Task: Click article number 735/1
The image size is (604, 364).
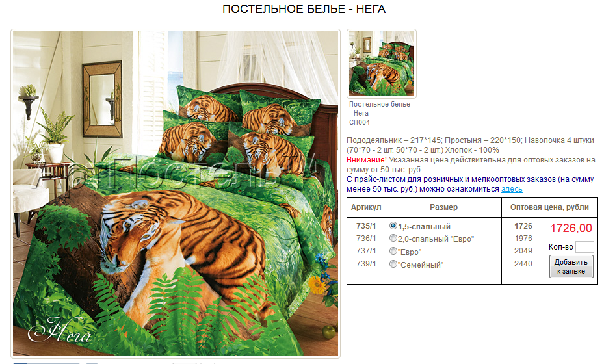Action: (x=366, y=226)
